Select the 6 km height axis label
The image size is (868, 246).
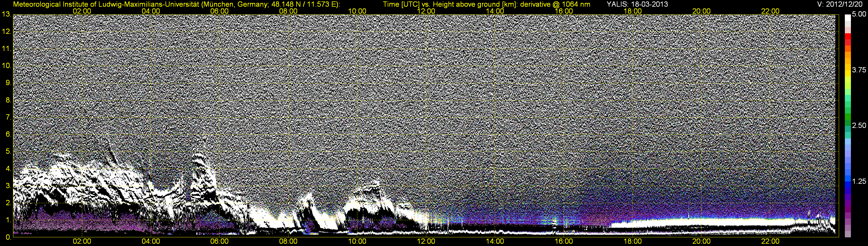[x=8, y=135]
